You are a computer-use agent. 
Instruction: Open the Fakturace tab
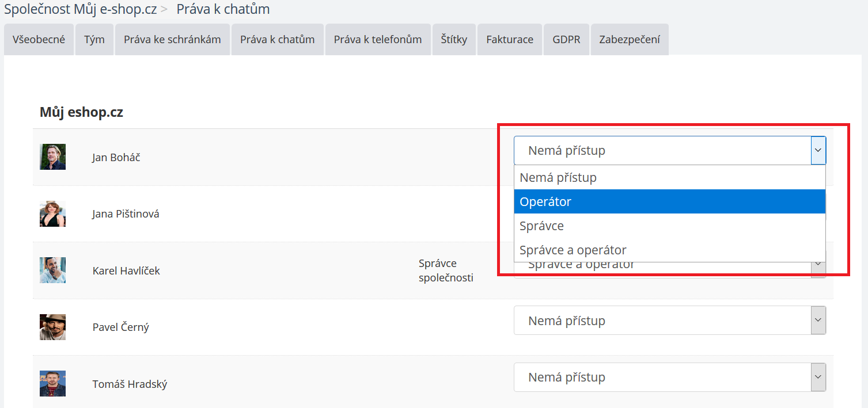click(x=510, y=40)
